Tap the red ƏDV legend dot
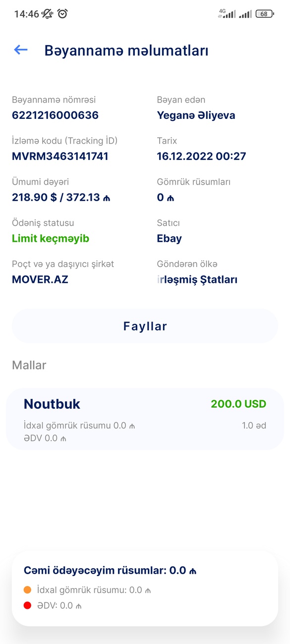Viewport: 290px width, 644px height. coord(28,605)
